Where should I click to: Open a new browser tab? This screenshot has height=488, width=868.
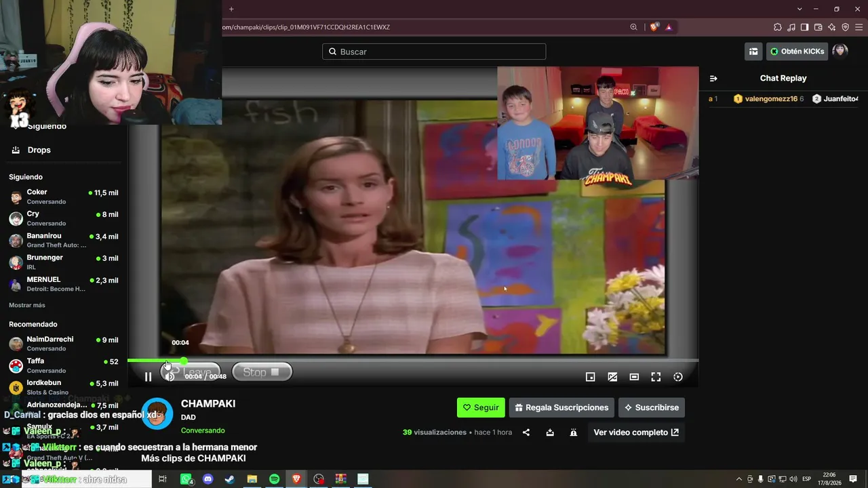pos(231,9)
